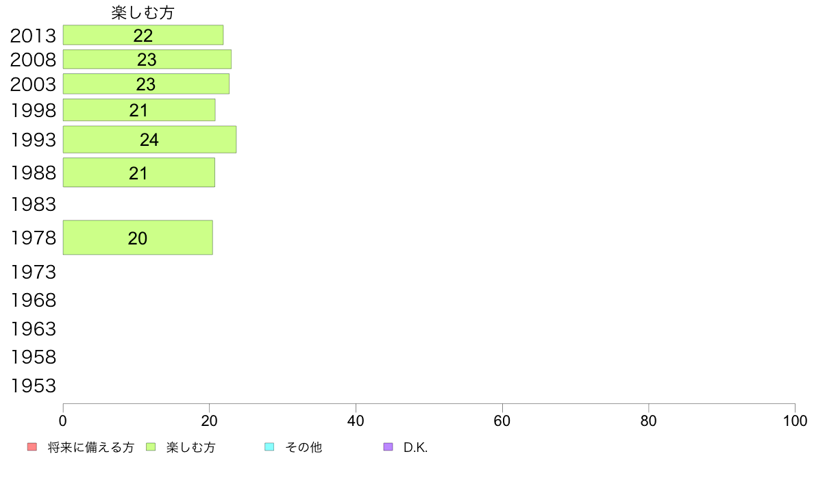The width and height of the screenshot is (814, 504).
Task: Click the その他 legend text
Action: tap(304, 447)
